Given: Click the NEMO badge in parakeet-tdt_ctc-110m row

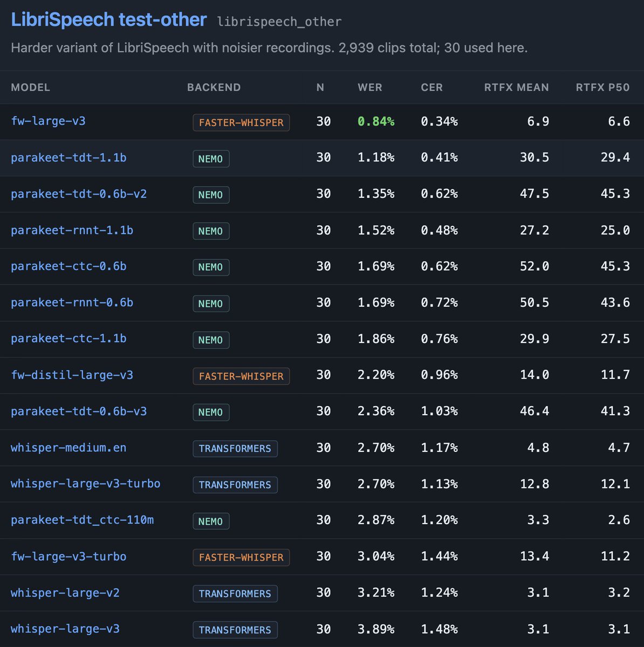Looking at the screenshot, I should point(211,521).
